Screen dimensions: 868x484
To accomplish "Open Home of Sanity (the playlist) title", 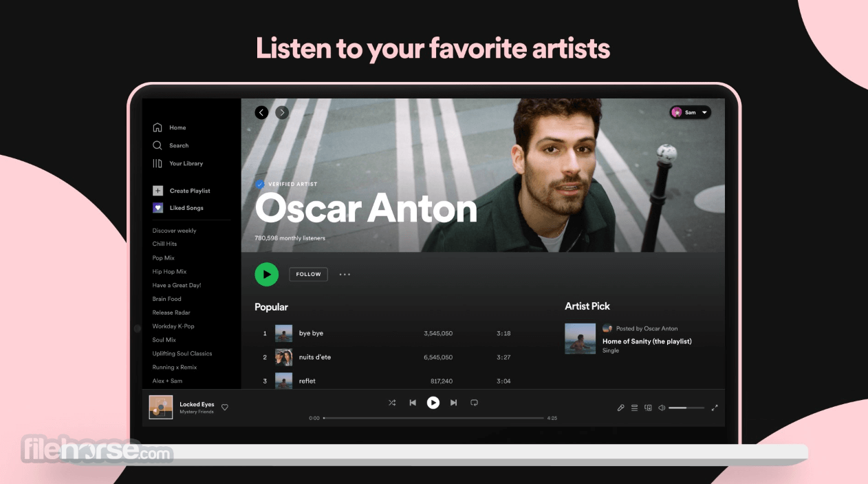I will [x=647, y=341].
